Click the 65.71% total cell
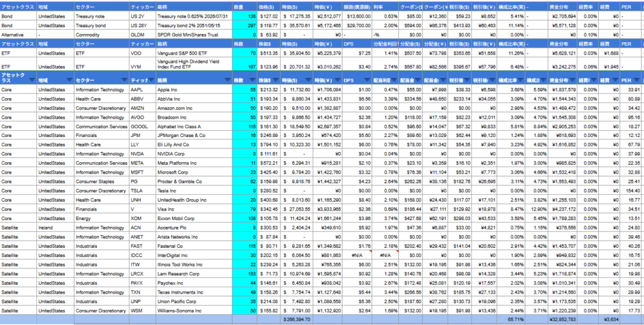The width and height of the screenshot is (644, 325). tap(511, 319)
